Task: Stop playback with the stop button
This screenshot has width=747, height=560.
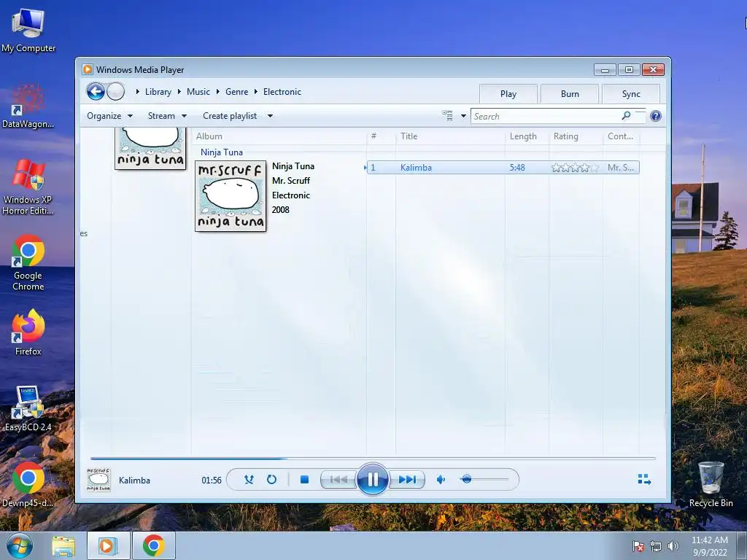Action: 304,480
